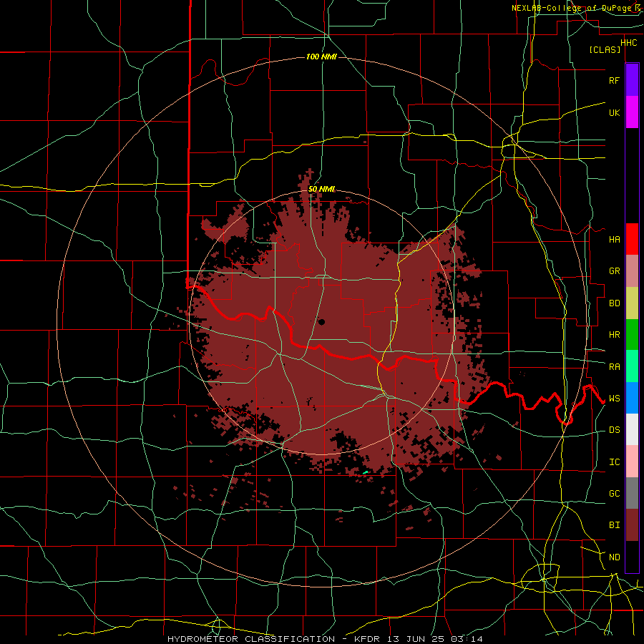Click the BD legend label
The height and width of the screenshot is (644, 644).
pos(614,303)
